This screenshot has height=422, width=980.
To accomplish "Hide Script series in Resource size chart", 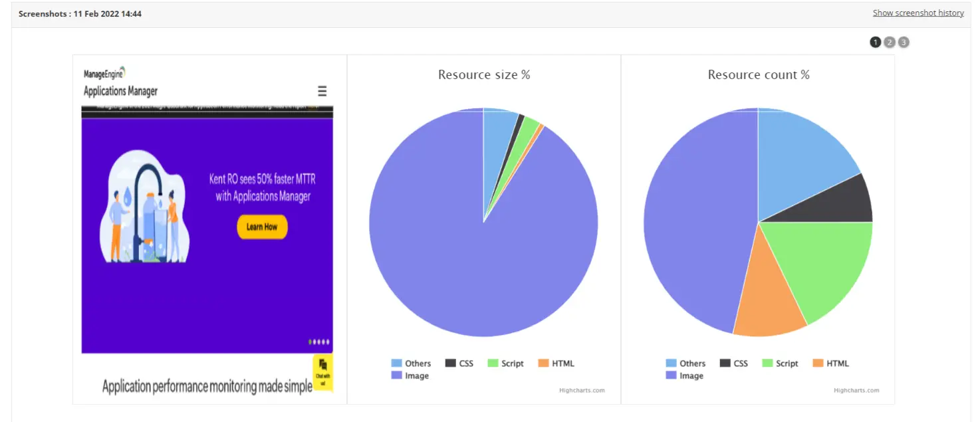I will coord(505,364).
